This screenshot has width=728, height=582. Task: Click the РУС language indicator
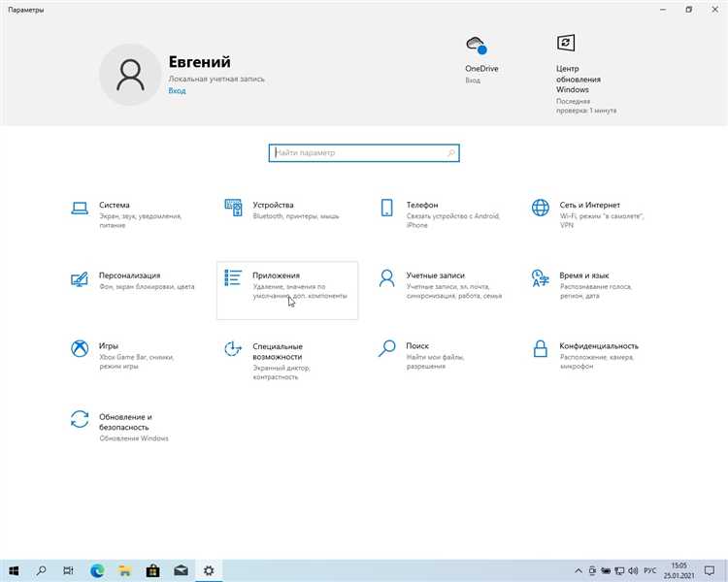point(650,570)
